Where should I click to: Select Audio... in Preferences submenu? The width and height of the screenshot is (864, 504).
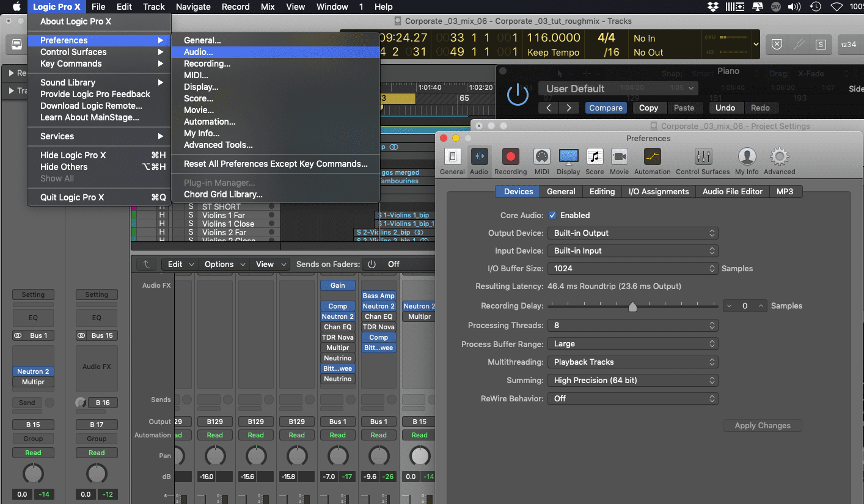click(x=276, y=52)
